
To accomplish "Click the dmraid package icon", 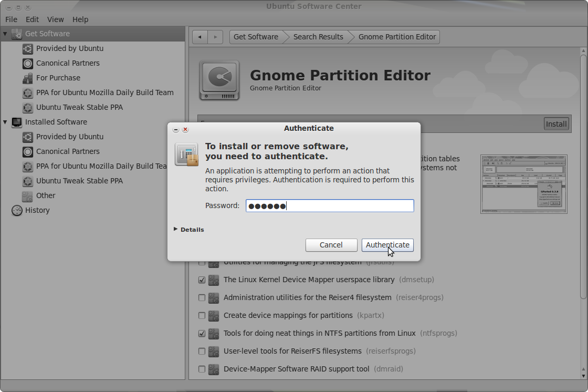I will (x=214, y=369).
